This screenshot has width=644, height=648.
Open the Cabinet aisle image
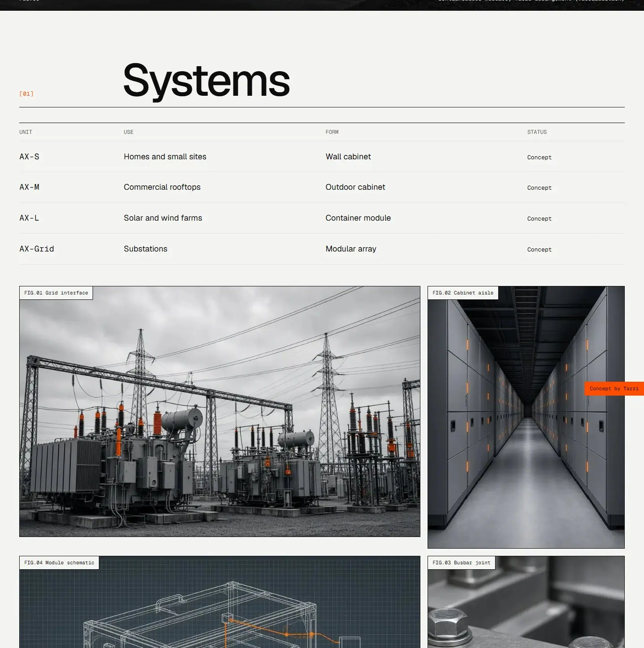526,417
